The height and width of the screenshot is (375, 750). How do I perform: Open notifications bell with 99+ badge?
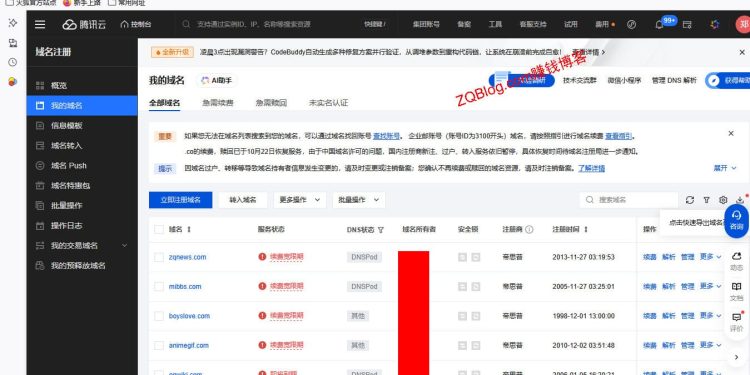pyautogui.click(x=659, y=24)
